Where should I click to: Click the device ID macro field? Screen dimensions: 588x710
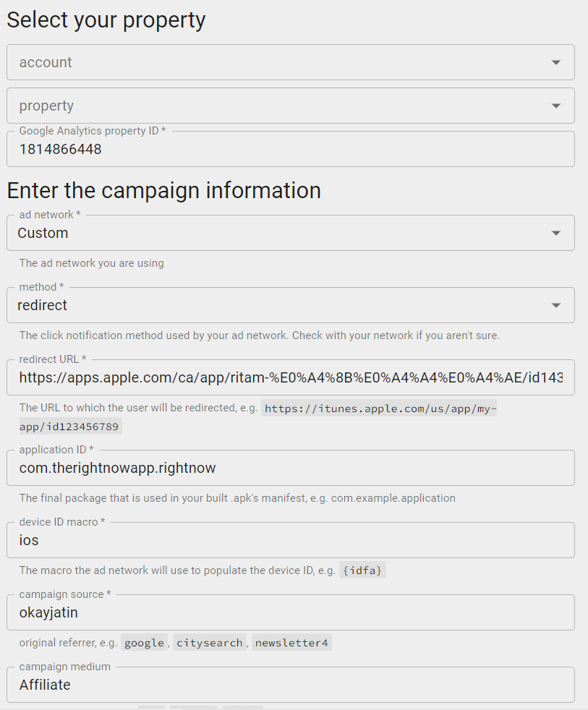click(289, 540)
